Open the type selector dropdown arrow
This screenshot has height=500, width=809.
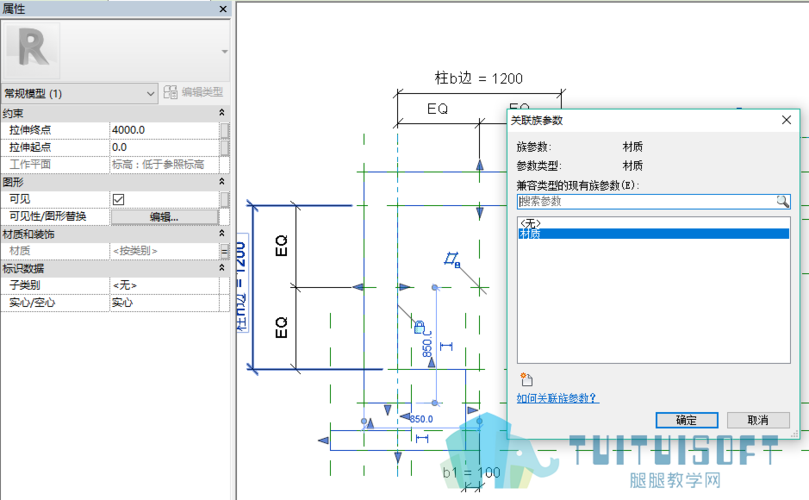(x=224, y=52)
